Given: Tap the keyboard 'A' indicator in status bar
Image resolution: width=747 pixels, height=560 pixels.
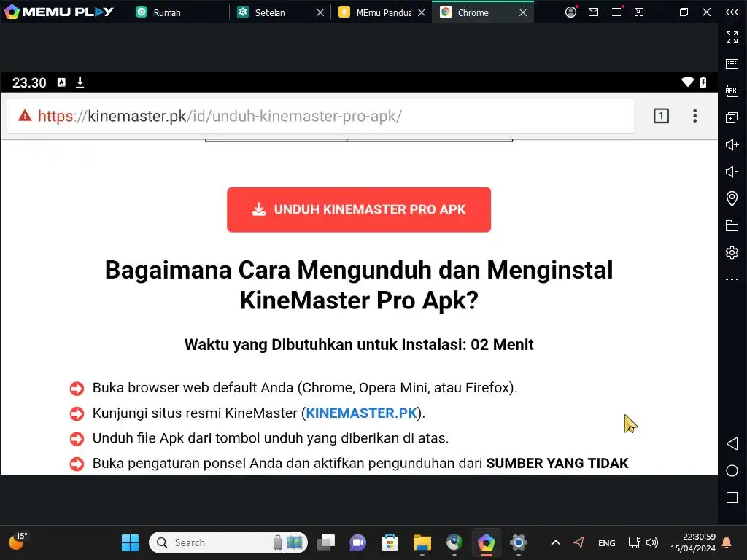Looking at the screenshot, I should click(61, 82).
